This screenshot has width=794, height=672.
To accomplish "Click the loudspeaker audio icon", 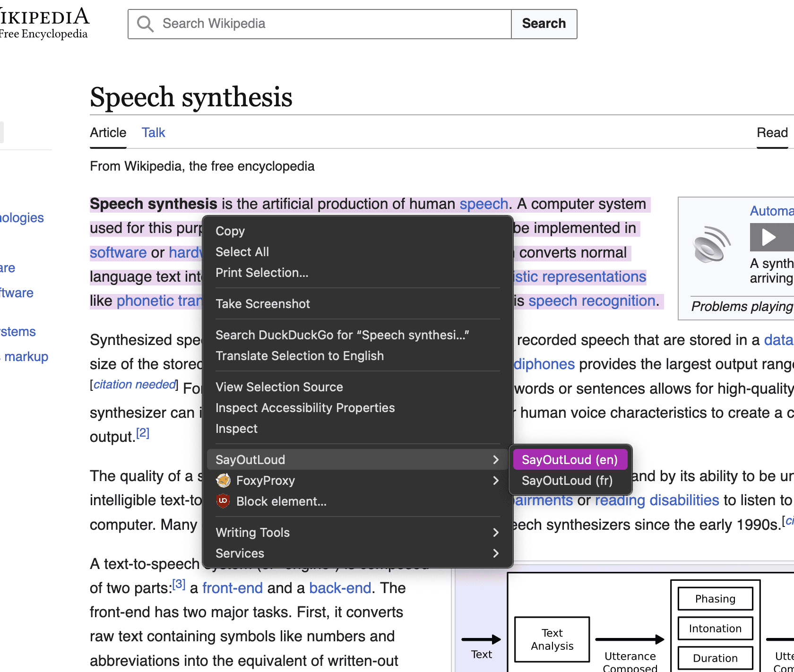I will point(711,244).
